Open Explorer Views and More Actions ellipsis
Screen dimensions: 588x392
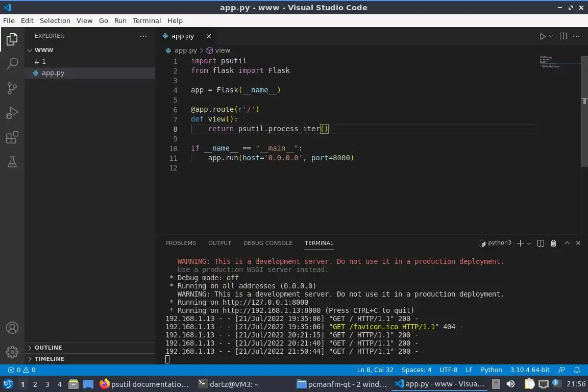143,36
